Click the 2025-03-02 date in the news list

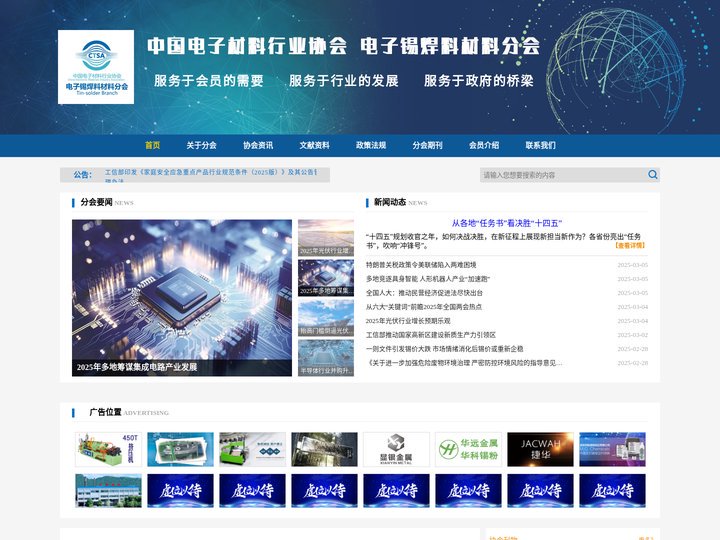click(x=632, y=335)
